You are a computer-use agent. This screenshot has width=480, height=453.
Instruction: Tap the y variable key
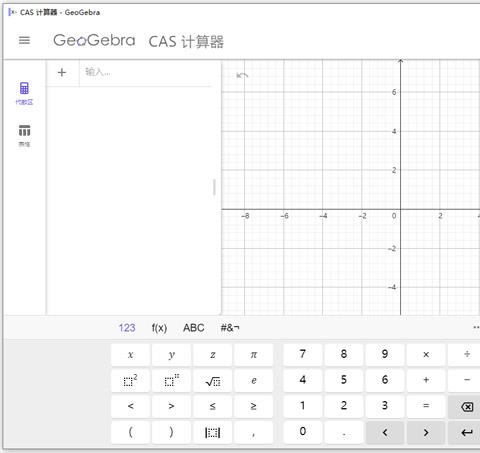[x=171, y=355]
